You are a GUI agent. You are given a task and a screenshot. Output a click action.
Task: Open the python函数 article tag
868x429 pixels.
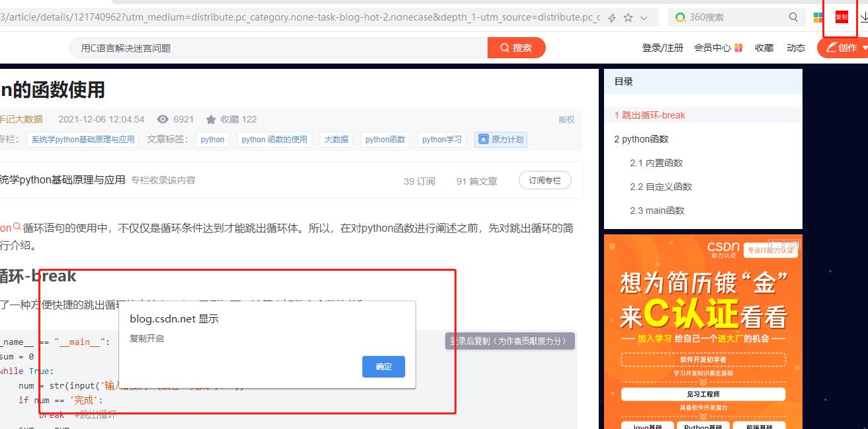click(x=384, y=139)
